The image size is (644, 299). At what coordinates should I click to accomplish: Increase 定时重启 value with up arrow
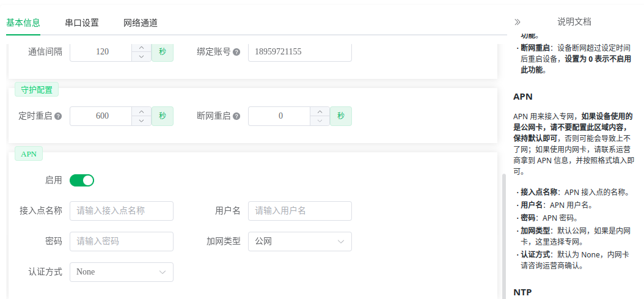(141, 111)
